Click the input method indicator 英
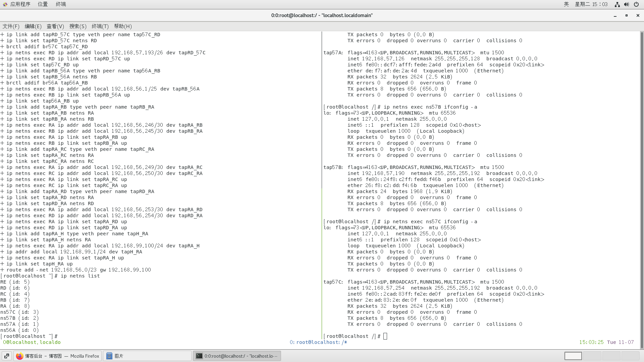This screenshot has width=644, height=362. click(566, 4)
